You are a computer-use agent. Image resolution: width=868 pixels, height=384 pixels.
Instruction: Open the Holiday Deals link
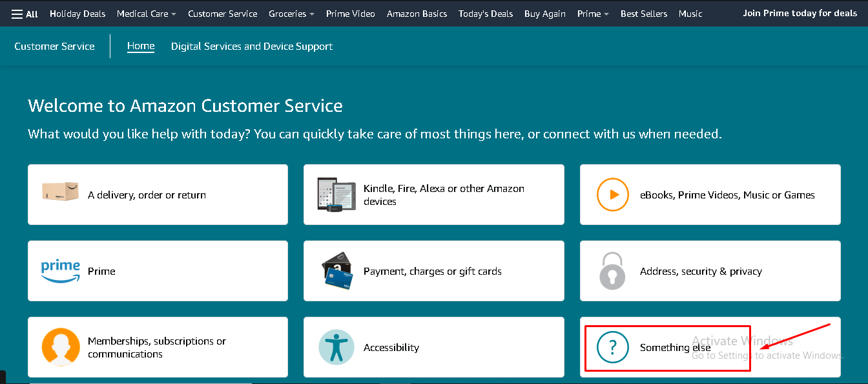click(77, 14)
